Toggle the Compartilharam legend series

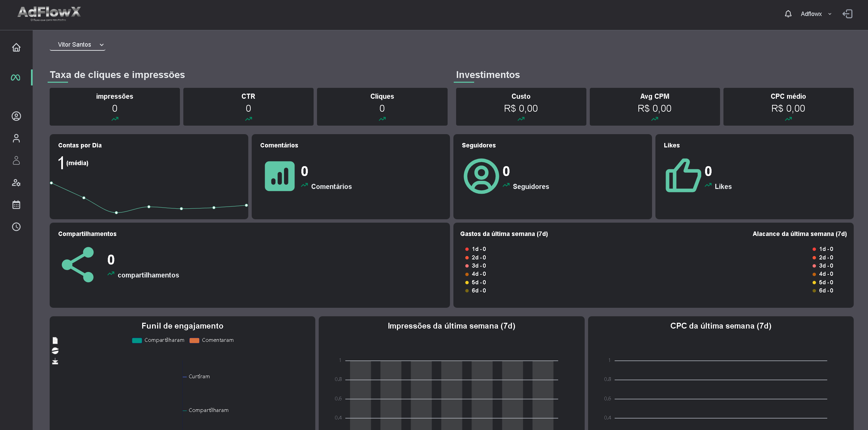(x=164, y=340)
